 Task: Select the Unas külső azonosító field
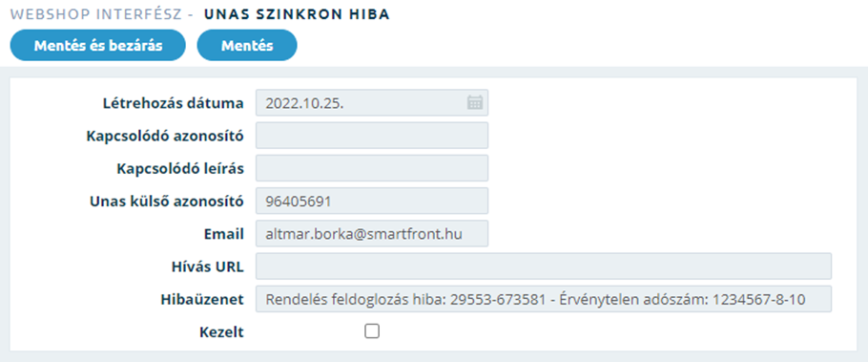click(372, 201)
